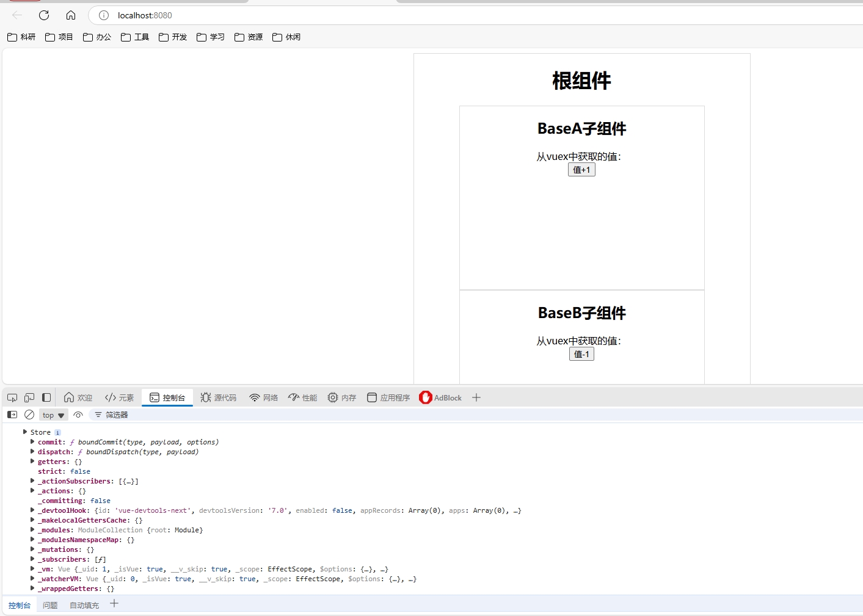Click the localhost:8080 address bar
863x616 pixels.
click(x=476, y=15)
